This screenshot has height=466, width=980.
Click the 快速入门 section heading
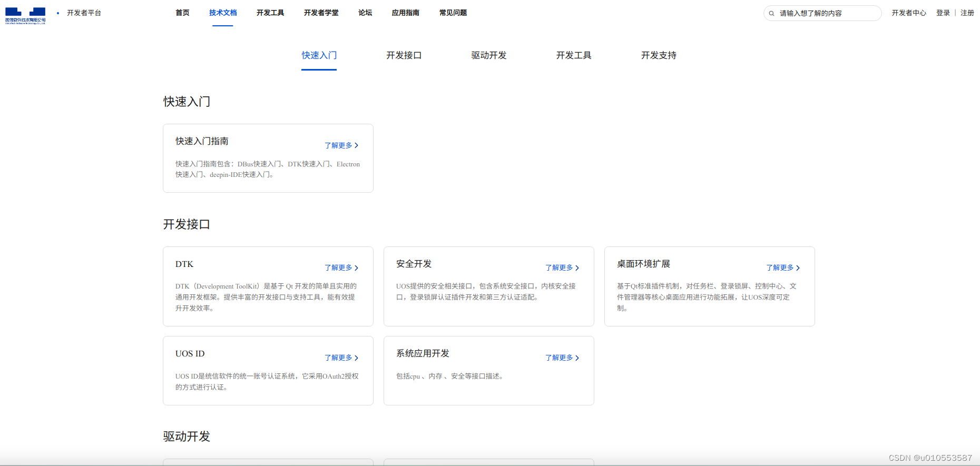187,102
